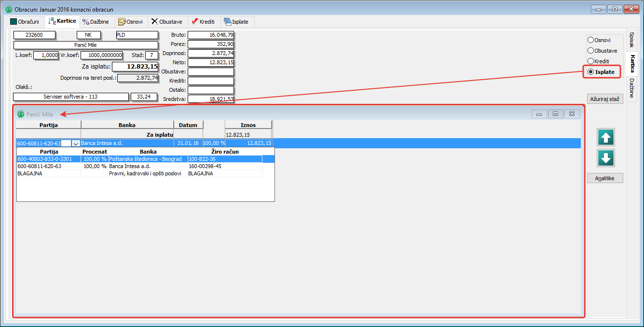Open the Osnovi tab with folder icon
Viewport: 644px width, 327px height.
(130, 22)
